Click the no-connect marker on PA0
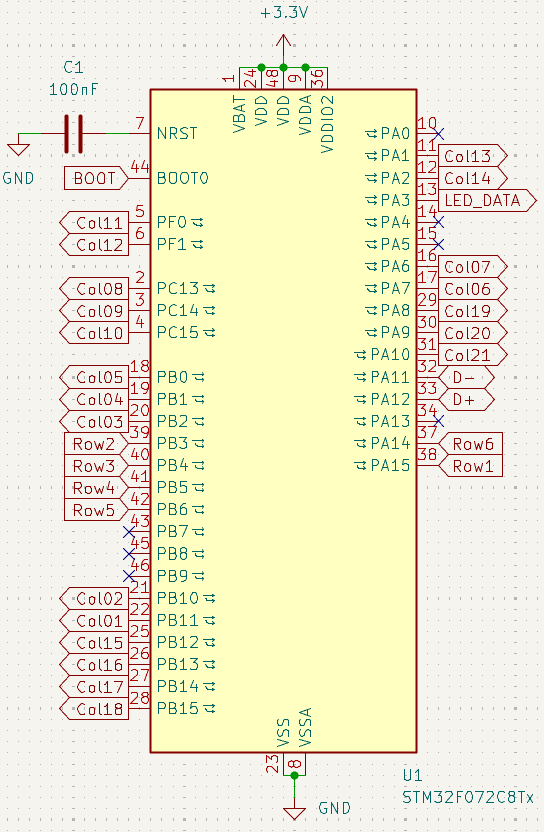 (x=438, y=133)
